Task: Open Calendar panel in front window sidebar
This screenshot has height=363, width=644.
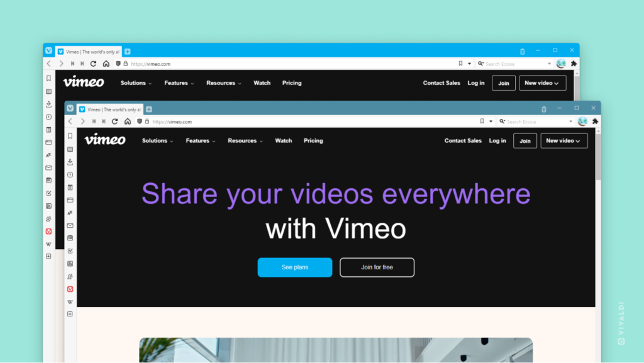Action: pos(70,238)
